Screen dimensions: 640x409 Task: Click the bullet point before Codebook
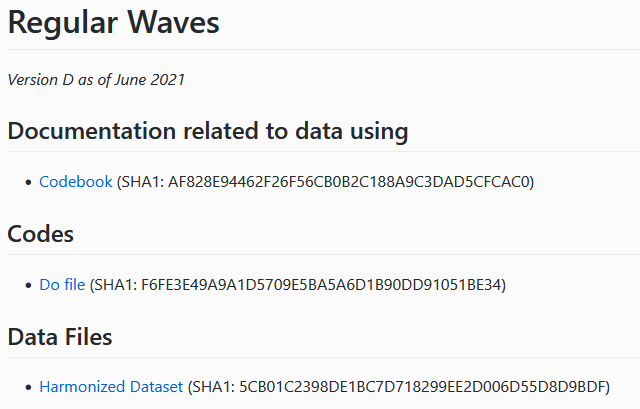28,182
